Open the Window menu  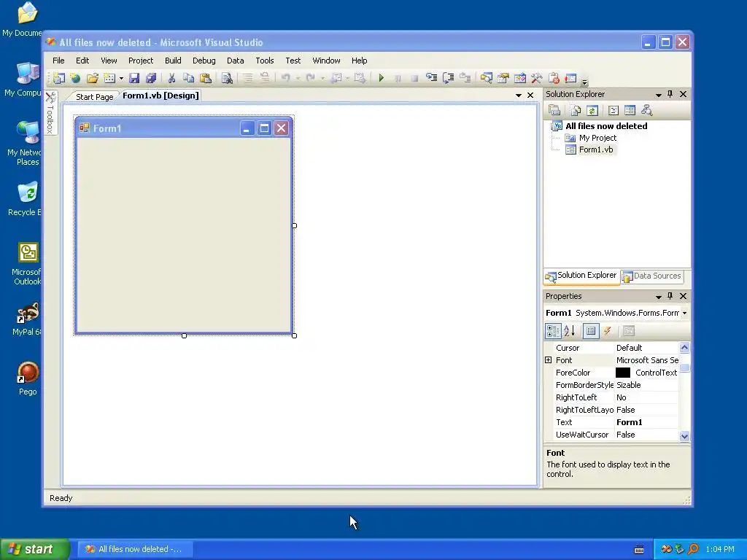coord(326,61)
